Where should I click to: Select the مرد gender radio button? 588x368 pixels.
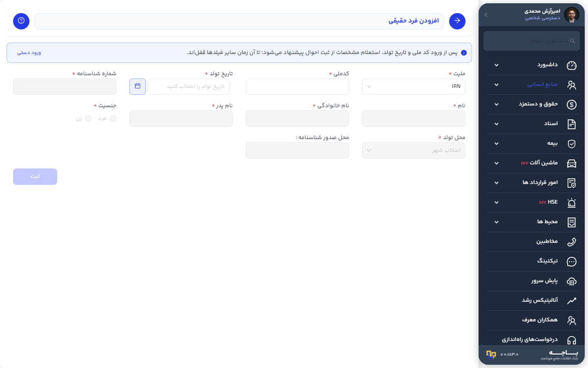point(113,119)
